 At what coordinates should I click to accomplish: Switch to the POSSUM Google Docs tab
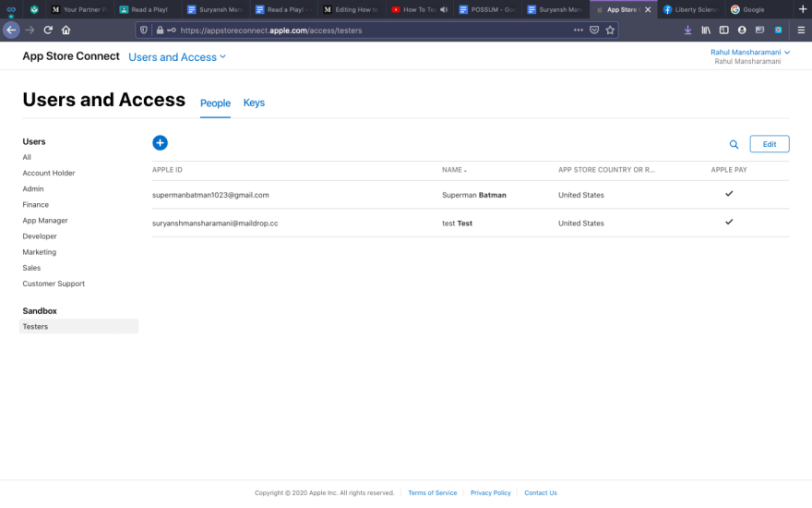coord(487,10)
